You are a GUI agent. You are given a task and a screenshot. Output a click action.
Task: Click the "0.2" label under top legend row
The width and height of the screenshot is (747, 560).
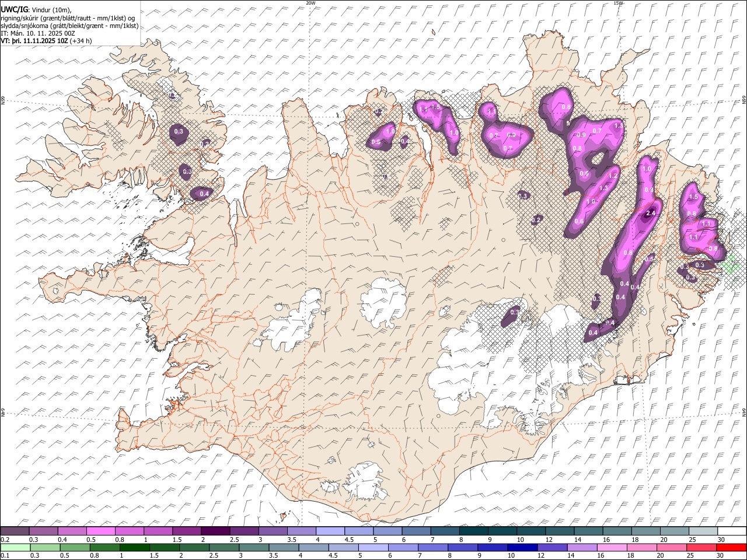coord(5,540)
